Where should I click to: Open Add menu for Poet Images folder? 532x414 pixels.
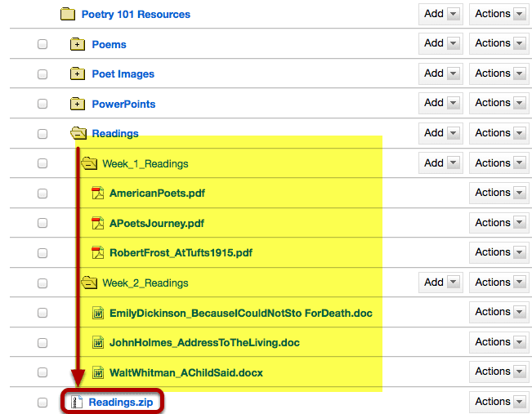(440, 73)
